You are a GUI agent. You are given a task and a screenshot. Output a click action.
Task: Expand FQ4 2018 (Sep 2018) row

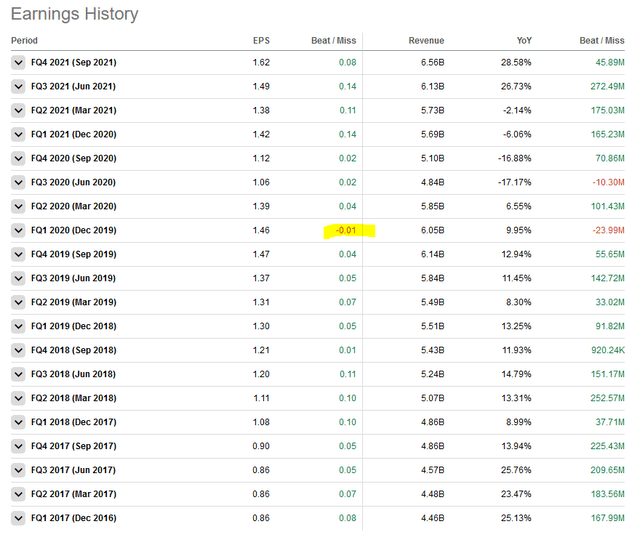18,350
